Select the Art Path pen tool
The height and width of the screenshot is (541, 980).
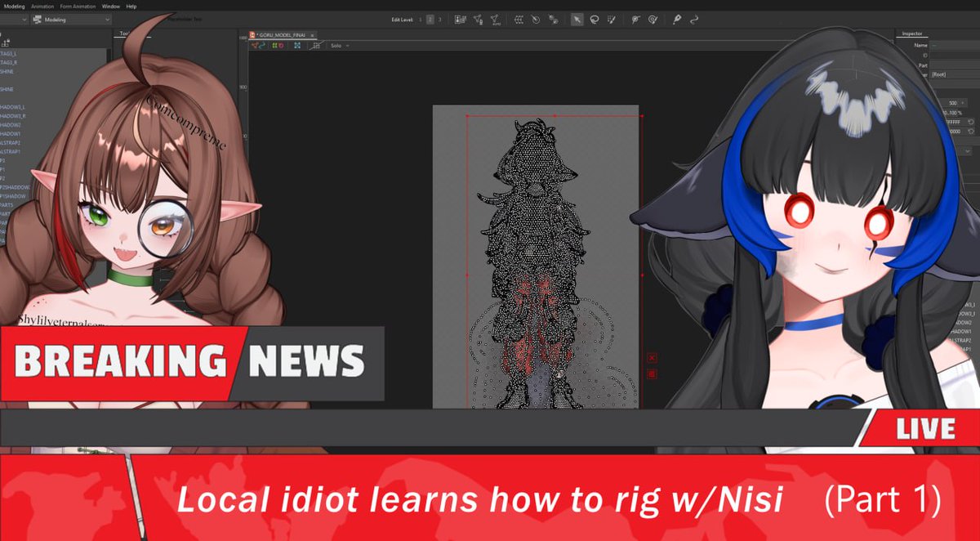click(x=677, y=20)
